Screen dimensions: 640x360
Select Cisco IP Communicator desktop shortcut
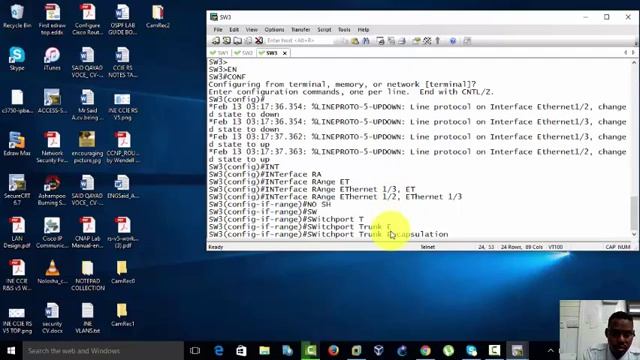pyautogui.click(x=52, y=233)
